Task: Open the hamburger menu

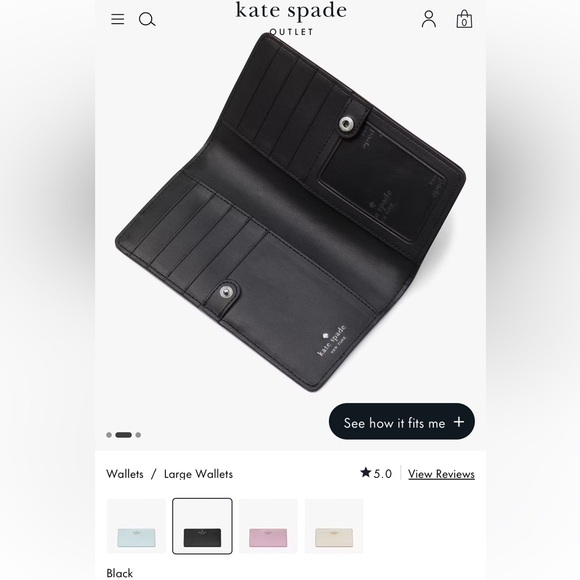Action: [118, 19]
